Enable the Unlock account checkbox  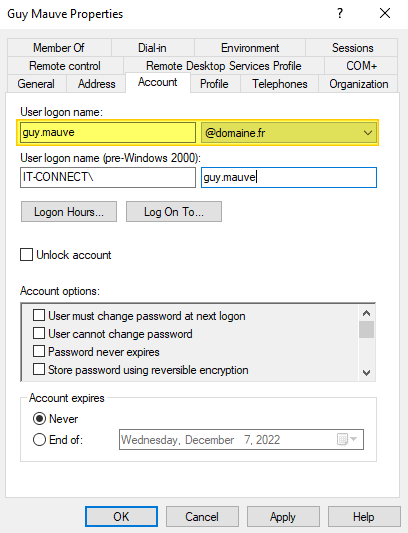click(x=27, y=255)
